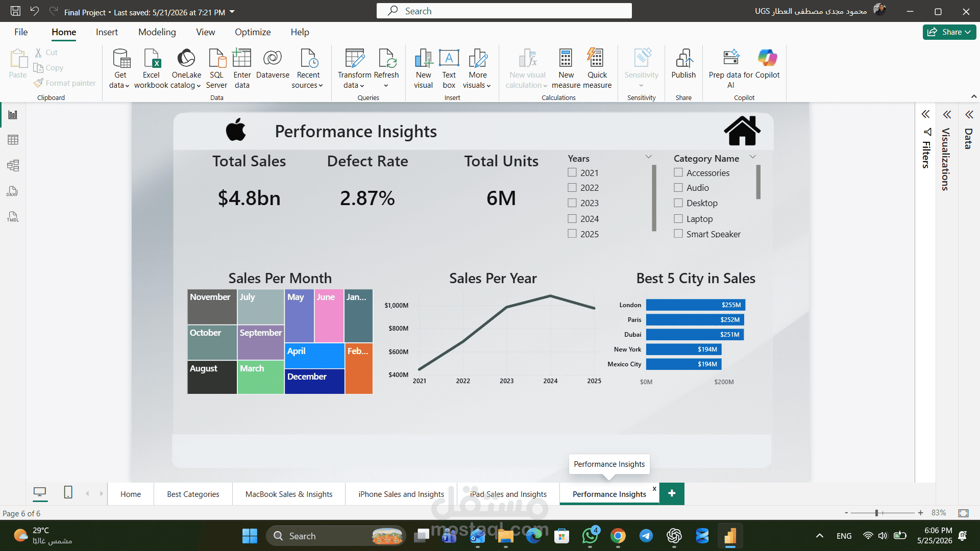980x551 pixels.
Task: Tick the Laptop category checkbox
Action: pos(678,218)
